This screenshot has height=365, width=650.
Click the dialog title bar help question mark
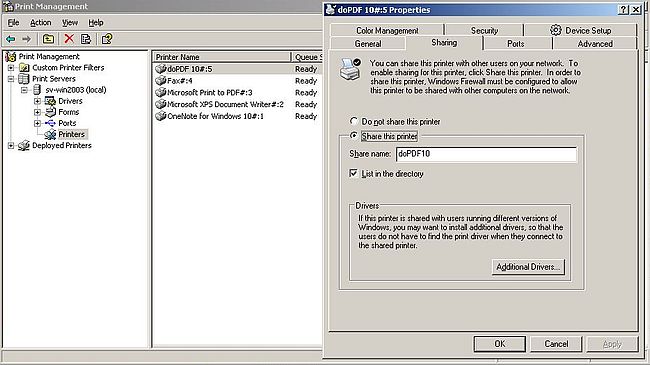click(623, 10)
